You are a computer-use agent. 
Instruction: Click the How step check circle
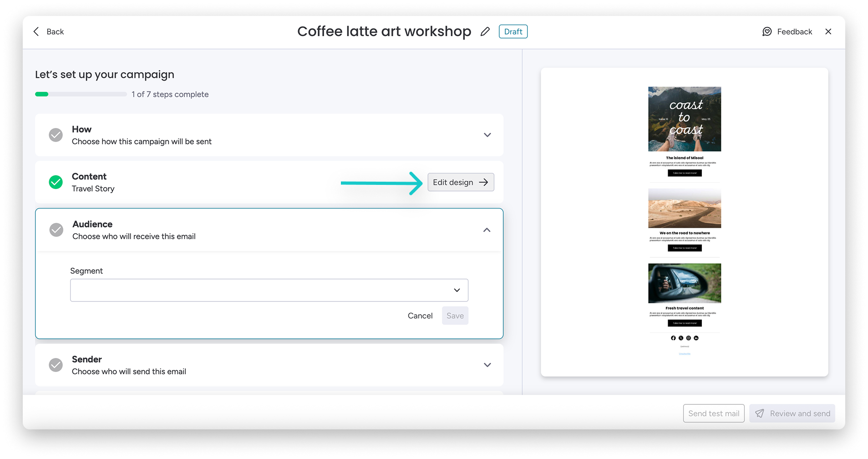click(x=56, y=135)
